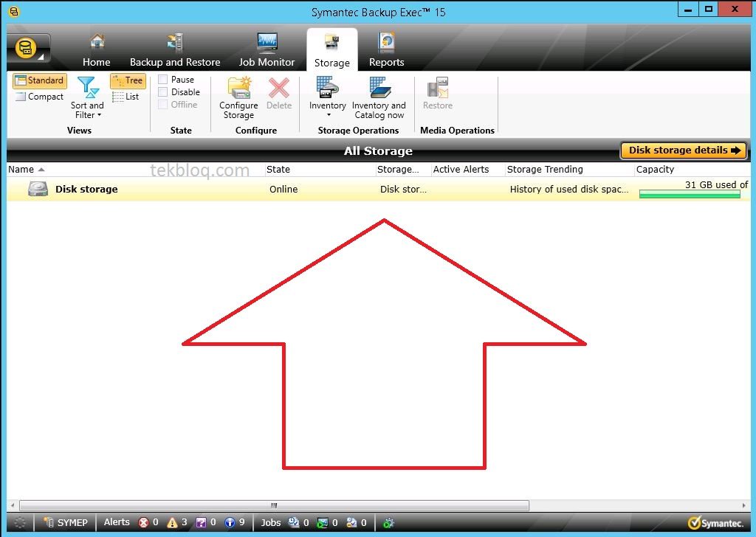This screenshot has height=537, width=756.
Task: Click the Reports document icon
Action: pos(387,42)
